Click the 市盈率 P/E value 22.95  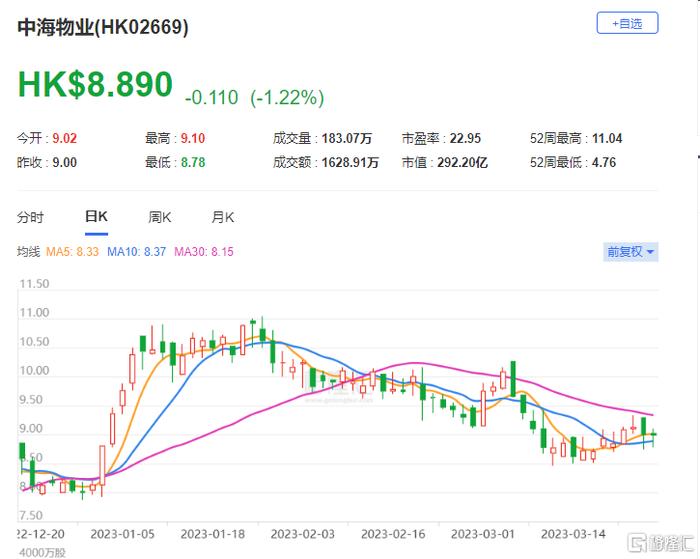[465, 138]
